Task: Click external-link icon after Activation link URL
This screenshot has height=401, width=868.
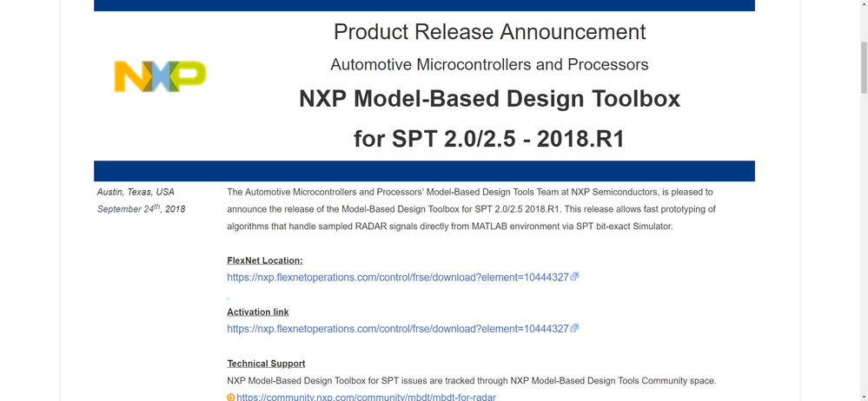Action: (x=574, y=327)
